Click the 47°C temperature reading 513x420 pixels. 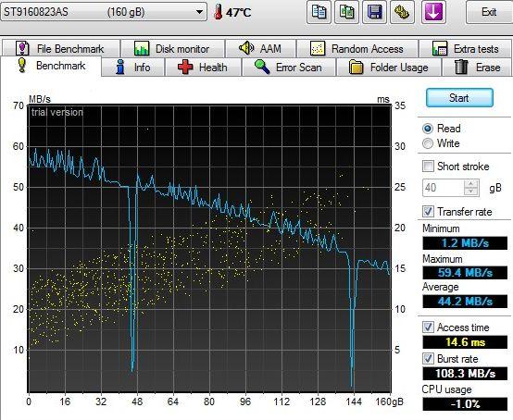(x=239, y=13)
